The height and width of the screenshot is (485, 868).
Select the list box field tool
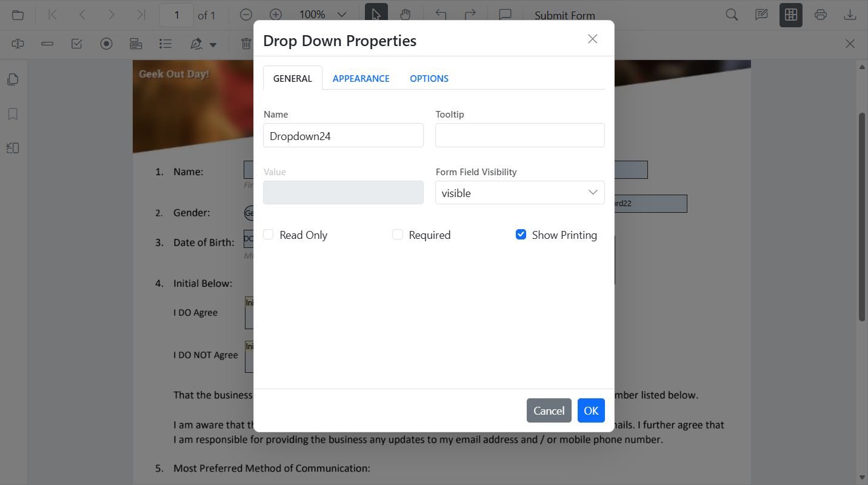tap(165, 43)
